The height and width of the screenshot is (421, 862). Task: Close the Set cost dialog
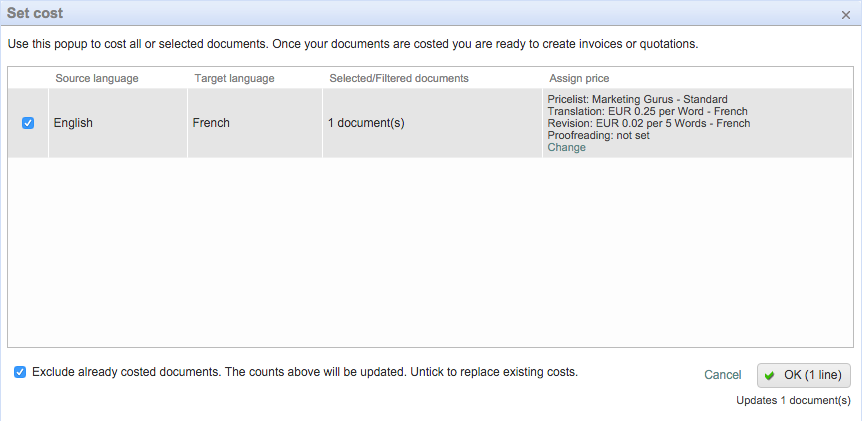(846, 14)
